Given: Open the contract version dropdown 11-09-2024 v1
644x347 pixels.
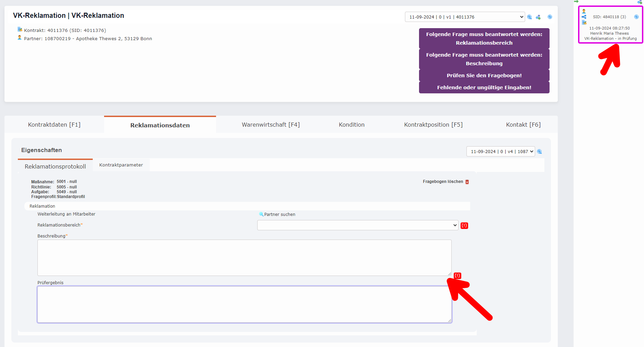Looking at the screenshot, I should pos(464,17).
